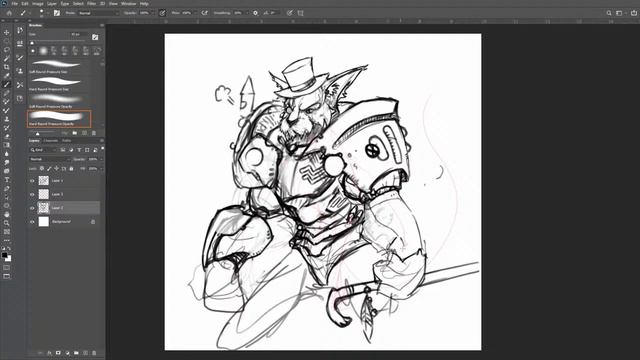This screenshot has width=640, height=360.
Task: Toggle lock all layer button
Action: pos(71,169)
